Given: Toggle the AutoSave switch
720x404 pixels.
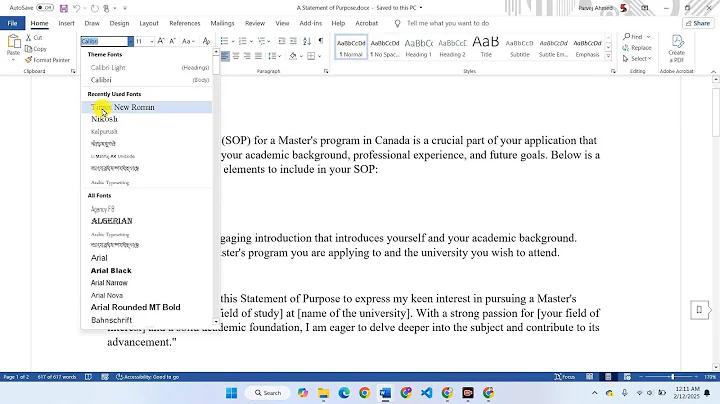Looking at the screenshot, I should [45, 8].
